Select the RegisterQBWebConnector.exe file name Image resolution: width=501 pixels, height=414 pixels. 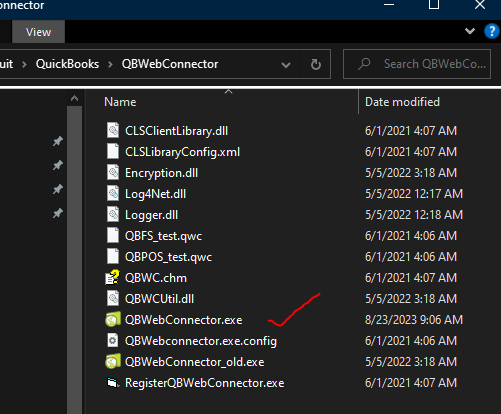coord(204,383)
